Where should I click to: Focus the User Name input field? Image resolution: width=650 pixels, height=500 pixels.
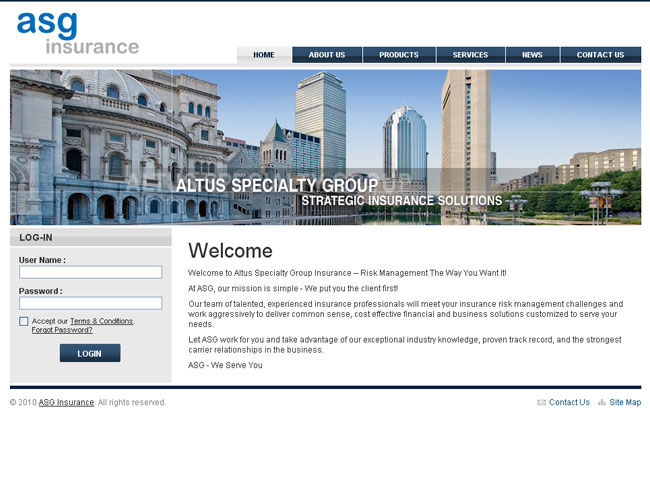(90, 272)
